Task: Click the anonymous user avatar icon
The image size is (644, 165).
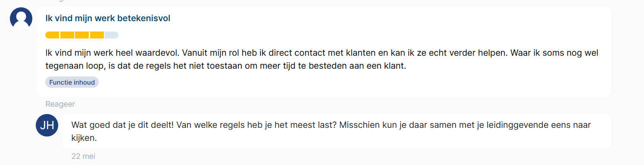Action: coord(21,19)
